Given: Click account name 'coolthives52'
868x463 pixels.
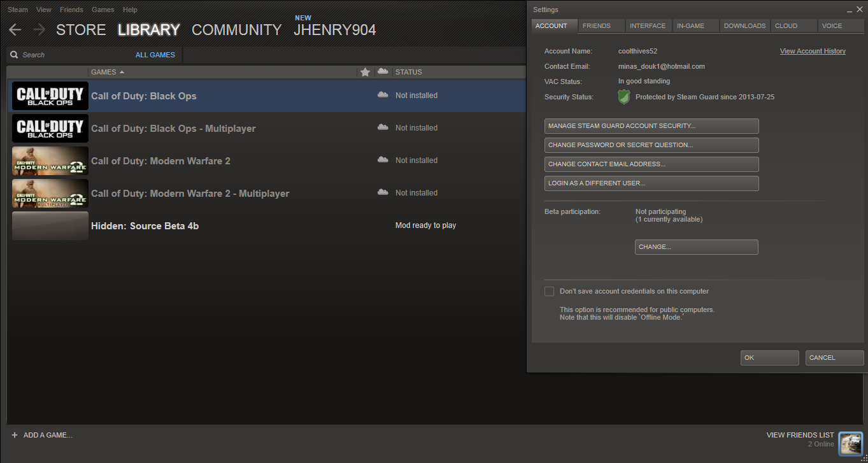Looking at the screenshot, I should (x=637, y=51).
